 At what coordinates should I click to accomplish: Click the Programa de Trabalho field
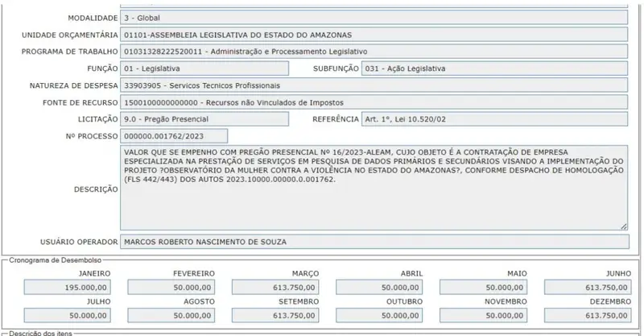point(374,52)
